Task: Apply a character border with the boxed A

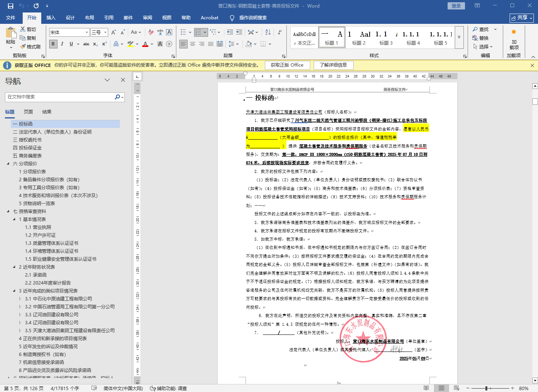Action: pos(169,32)
